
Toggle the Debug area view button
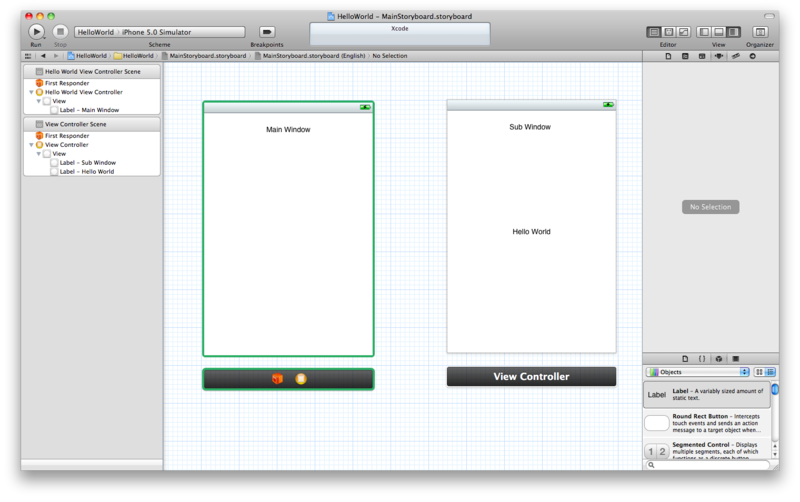coord(718,32)
